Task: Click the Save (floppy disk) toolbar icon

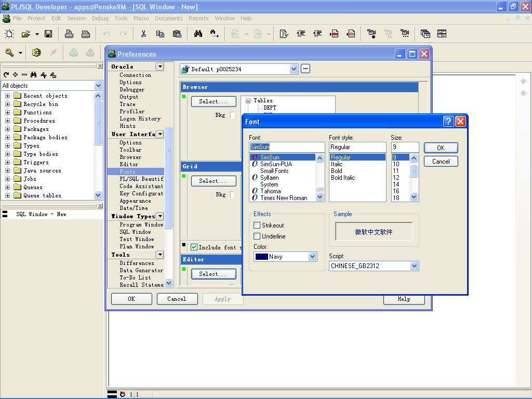Action: point(48,34)
